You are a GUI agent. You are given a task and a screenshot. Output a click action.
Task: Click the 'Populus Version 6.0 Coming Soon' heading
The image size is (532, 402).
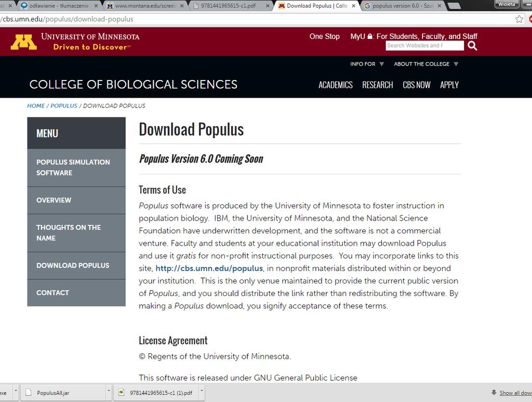coord(201,159)
